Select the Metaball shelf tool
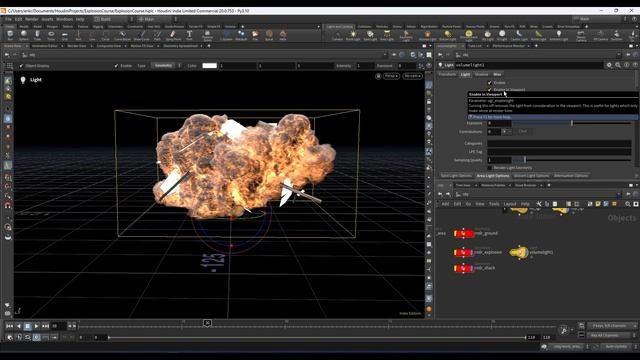 241,35
